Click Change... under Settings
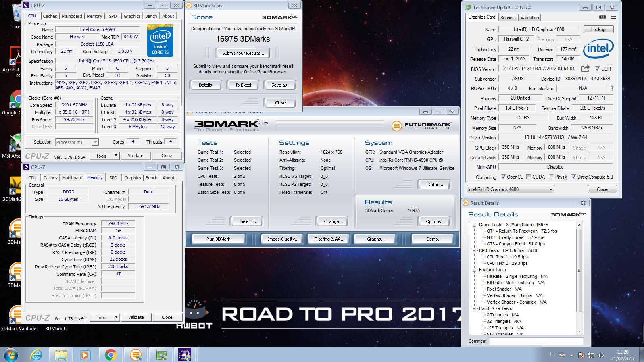The height and width of the screenshot is (362, 644). [333, 221]
